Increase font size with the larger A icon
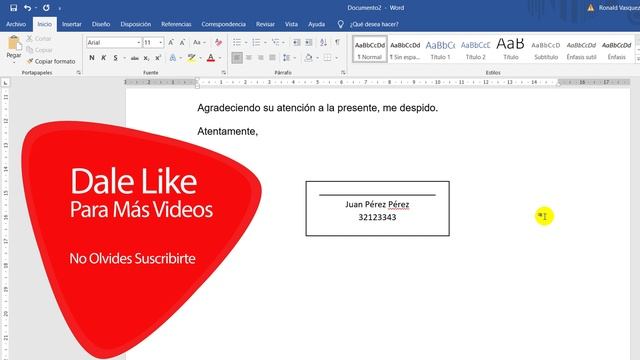 coord(171,42)
